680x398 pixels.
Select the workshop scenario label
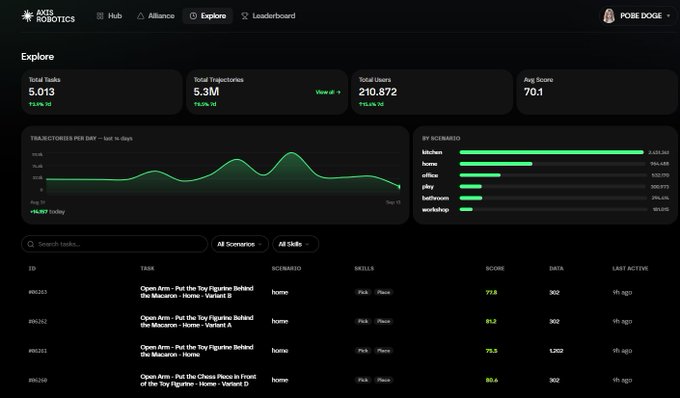click(435, 210)
